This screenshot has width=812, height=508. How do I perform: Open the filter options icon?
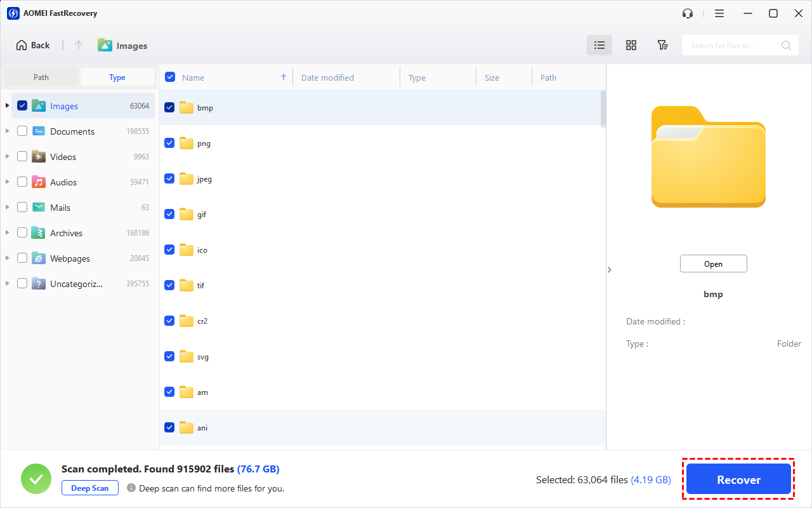coord(662,45)
